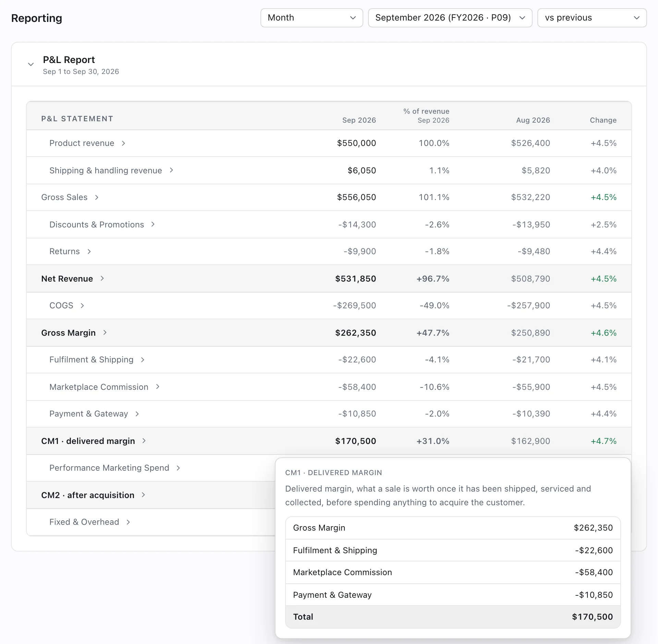This screenshot has height=644, width=658.
Task: Expand the Returns row chevron
Action: (89, 251)
